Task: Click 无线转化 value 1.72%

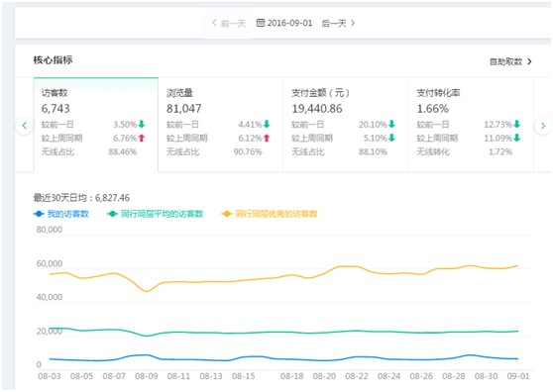Action: [x=500, y=151]
